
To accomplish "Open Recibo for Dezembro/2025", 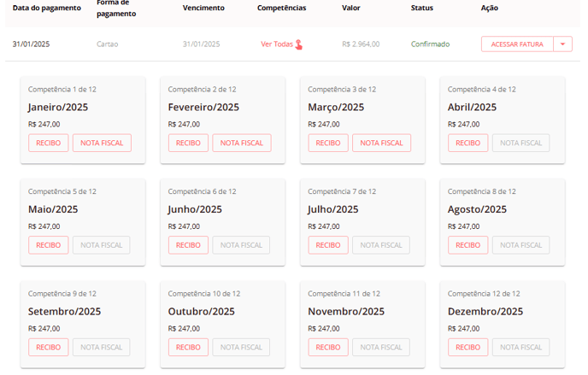I will (x=468, y=348).
